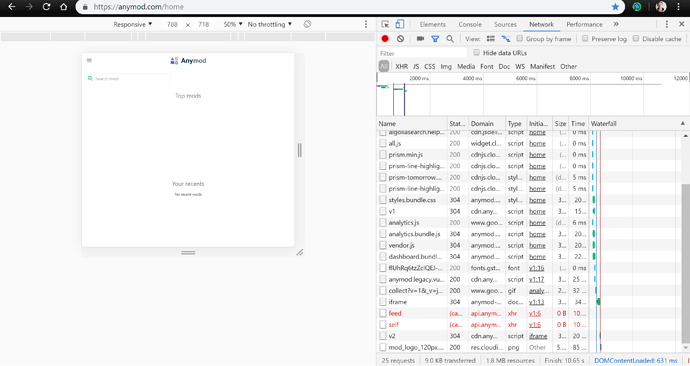Filter requests by CSS
This screenshot has width=690, height=366.
pos(429,66)
